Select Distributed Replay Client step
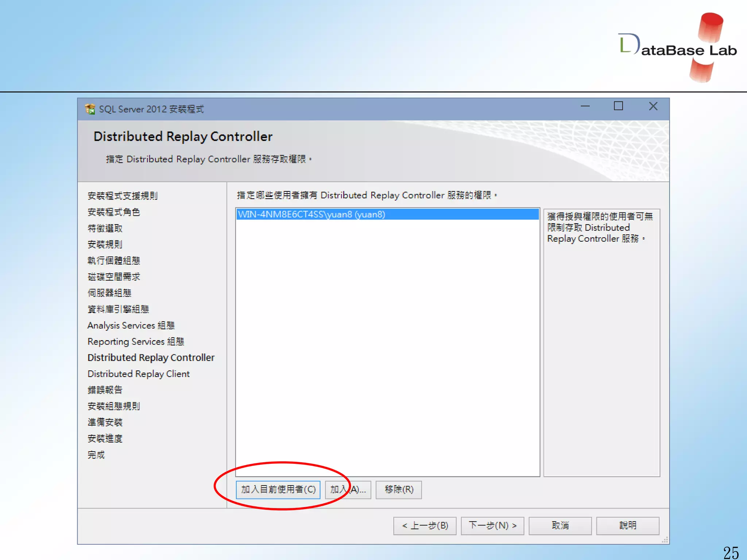 coord(139,374)
